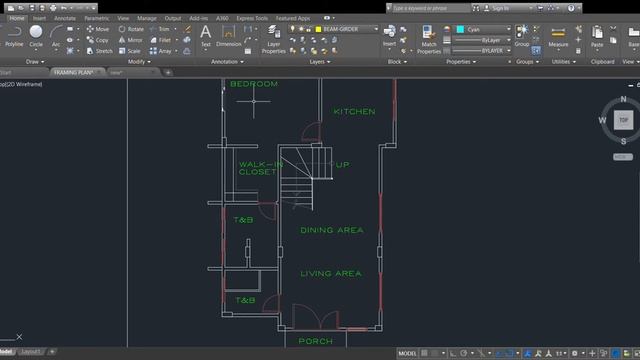Click the Paste clipboard tool
The image size is (640, 360).
pyautogui.click(x=597, y=37)
